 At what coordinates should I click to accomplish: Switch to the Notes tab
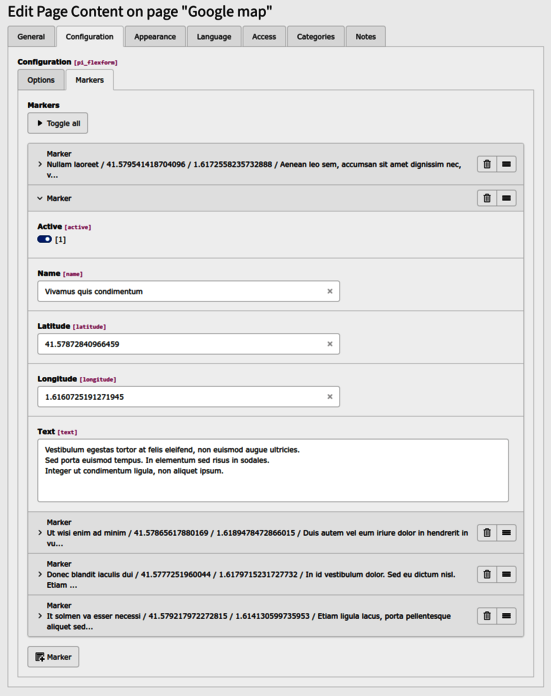point(366,36)
